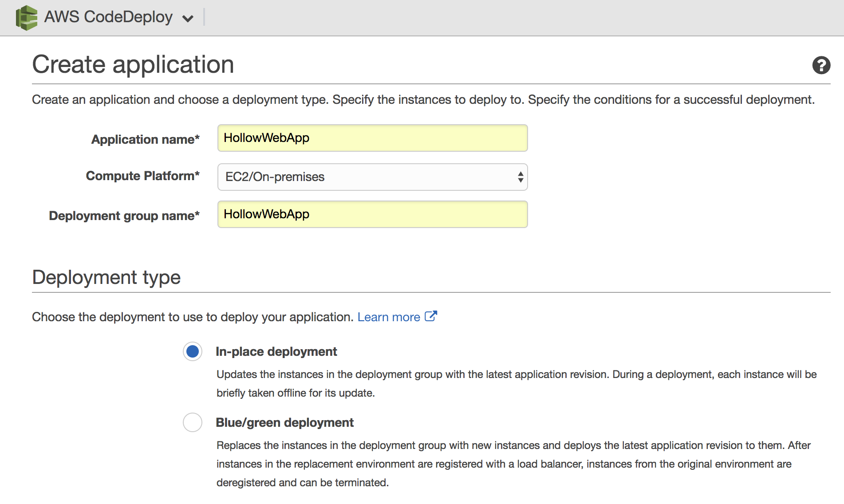Choose the Blue/green deployment radio button
844x504 pixels.
click(193, 422)
